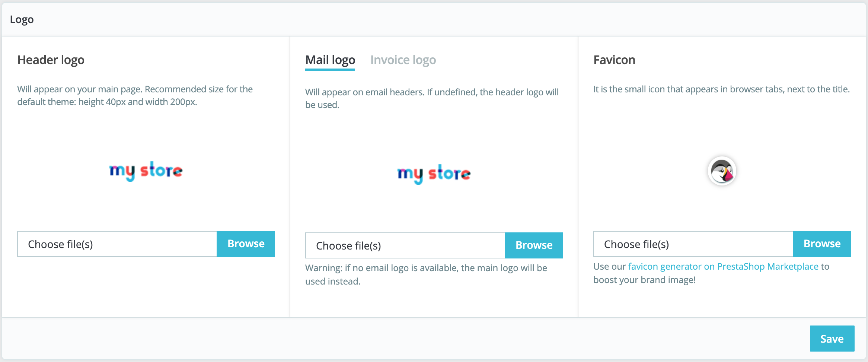868x362 pixels.
Task: Click the header logo recommended size description
Action: [x=135, y=95]
